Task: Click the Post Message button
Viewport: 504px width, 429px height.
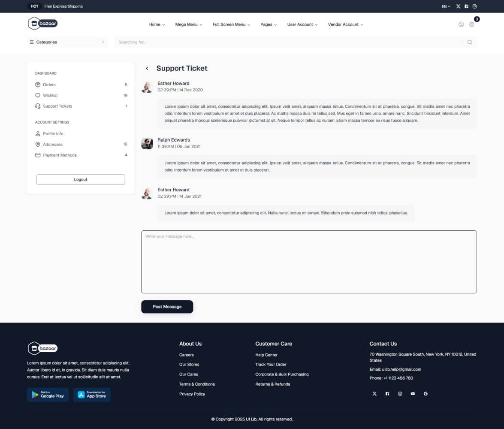Action: point(167,307)
